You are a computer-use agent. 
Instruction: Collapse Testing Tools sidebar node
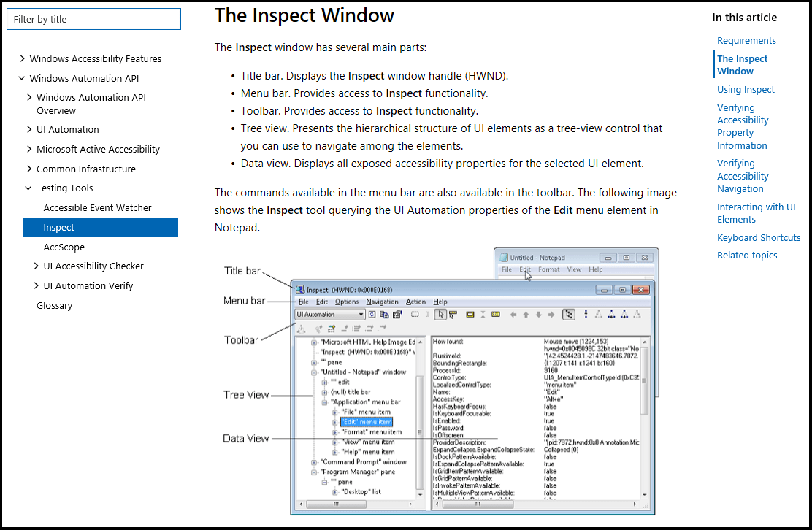[x=28, y=188]
